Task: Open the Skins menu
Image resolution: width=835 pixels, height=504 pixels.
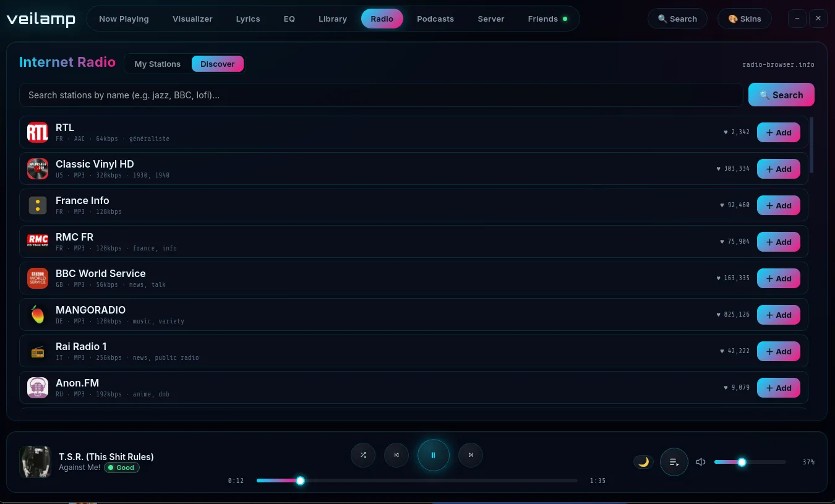Action: point(745,19)
